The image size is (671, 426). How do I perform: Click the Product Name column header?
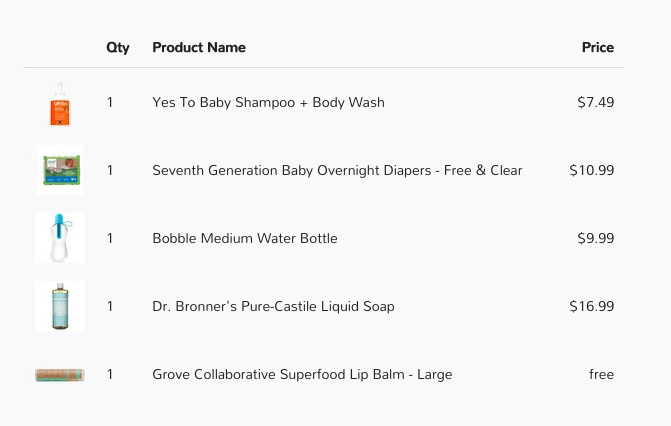(x=199, y=48)
